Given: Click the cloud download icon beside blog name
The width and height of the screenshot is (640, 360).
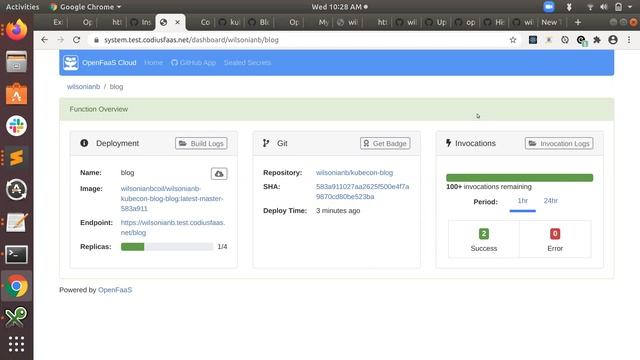Looking at the screenshot, I should point(219,173).
